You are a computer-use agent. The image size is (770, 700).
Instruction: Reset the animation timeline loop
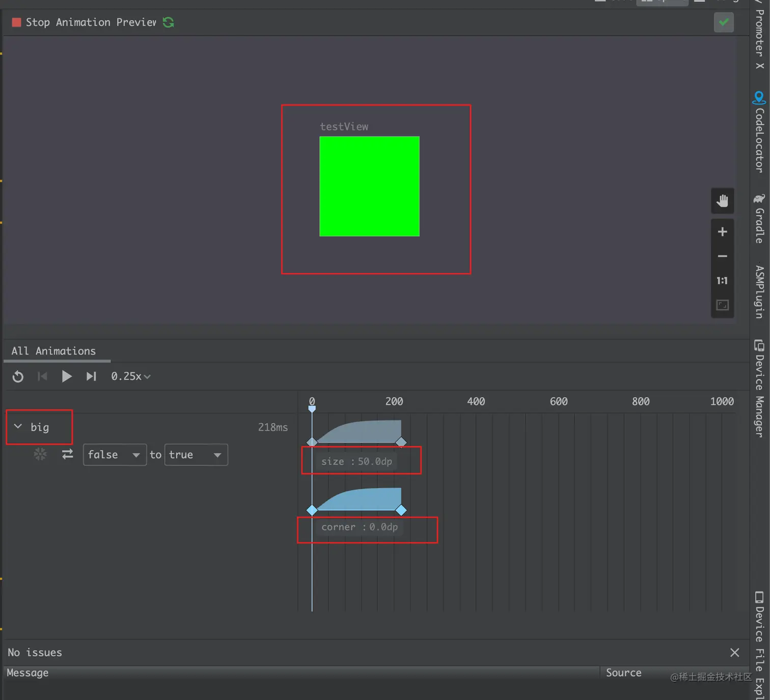[18, 376]
